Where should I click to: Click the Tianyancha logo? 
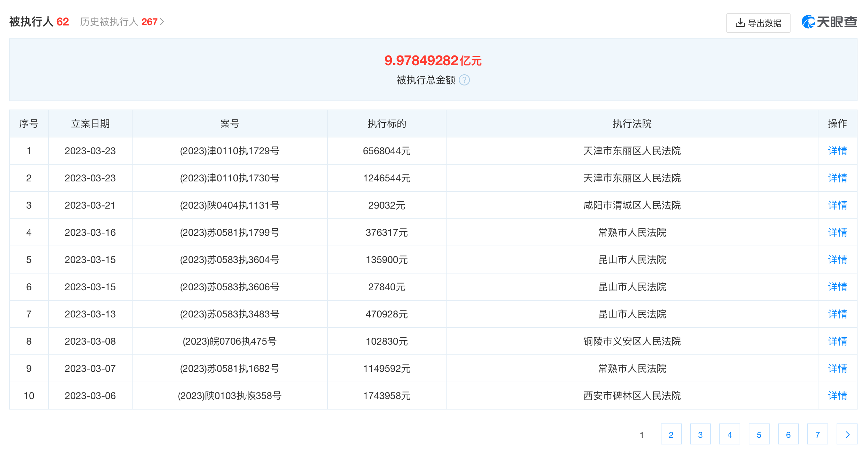point(829,22)
